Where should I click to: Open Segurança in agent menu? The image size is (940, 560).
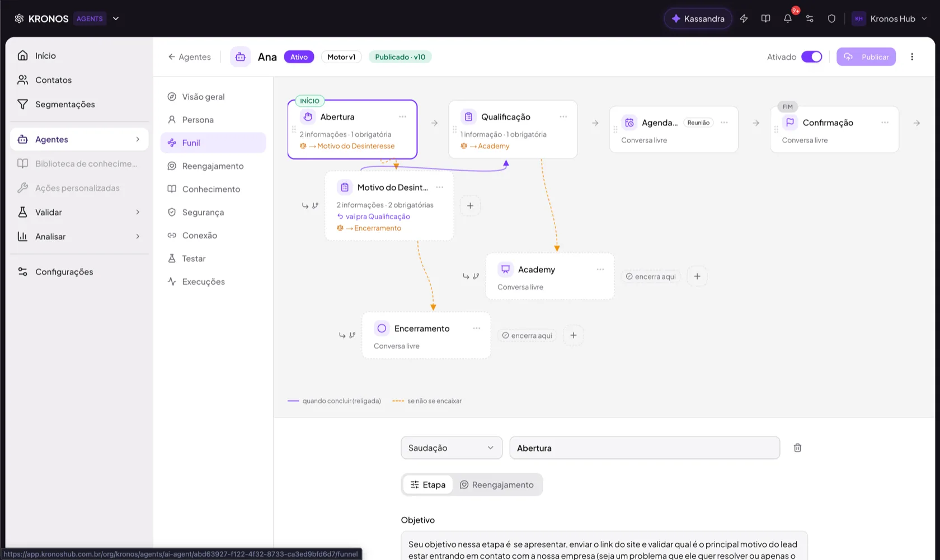[213, 212]
